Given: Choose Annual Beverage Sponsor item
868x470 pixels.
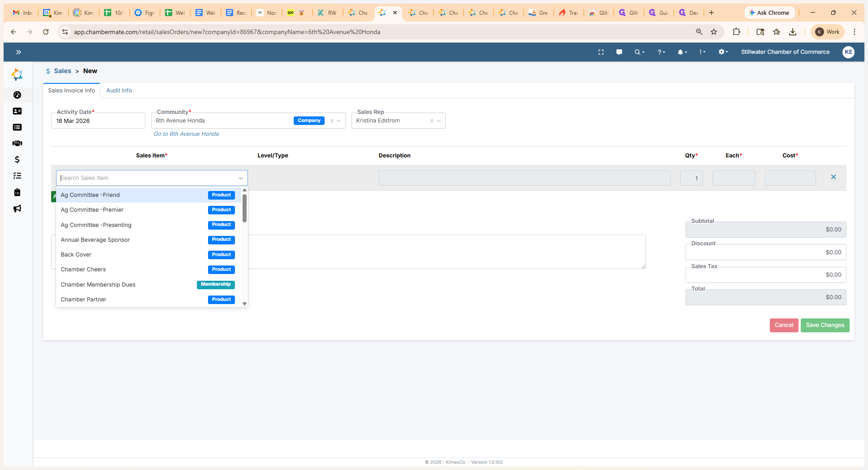Looking at the screenshot, I should (x=95, y=240).
